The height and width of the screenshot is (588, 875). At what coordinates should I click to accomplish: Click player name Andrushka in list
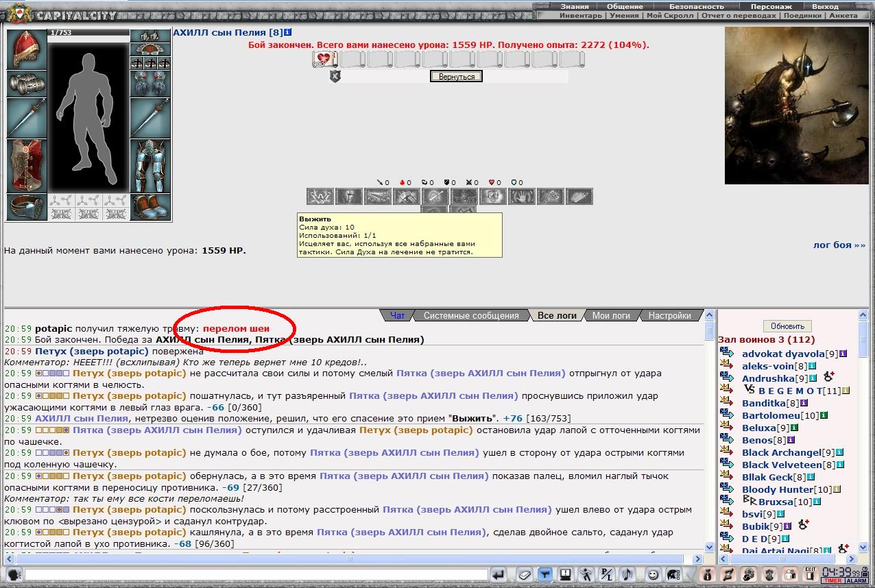click(768, 378)
